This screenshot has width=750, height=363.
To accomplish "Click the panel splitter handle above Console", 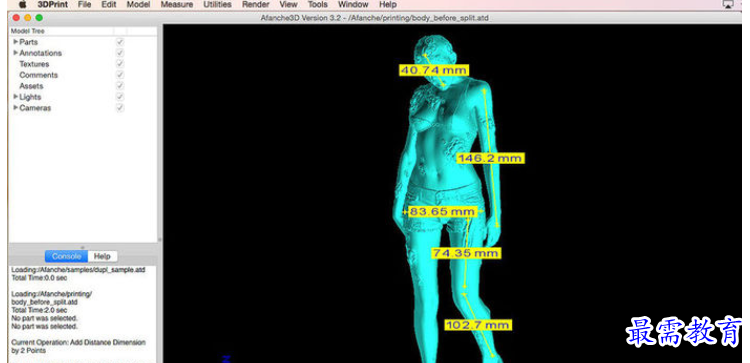I will 82,247.
